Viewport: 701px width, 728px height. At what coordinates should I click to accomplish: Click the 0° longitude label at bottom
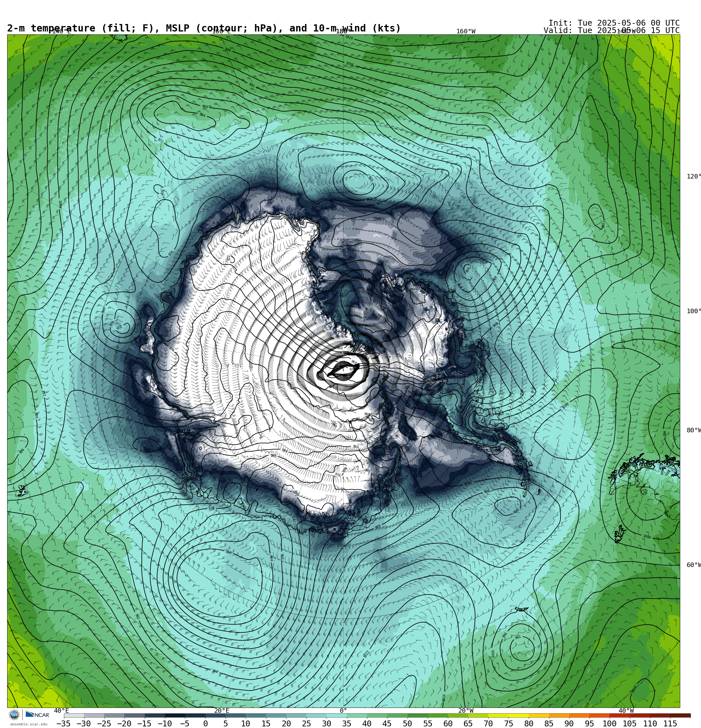[343, 711]
